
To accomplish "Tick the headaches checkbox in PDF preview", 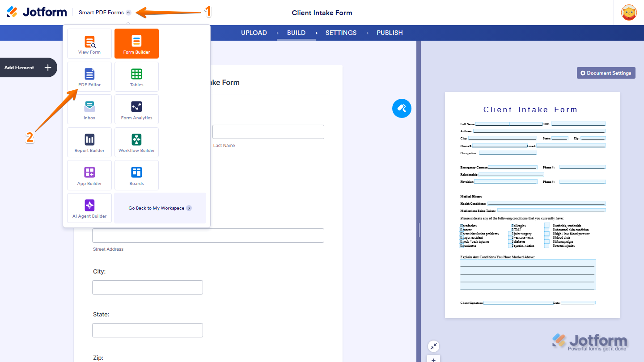I will (461, 226).
